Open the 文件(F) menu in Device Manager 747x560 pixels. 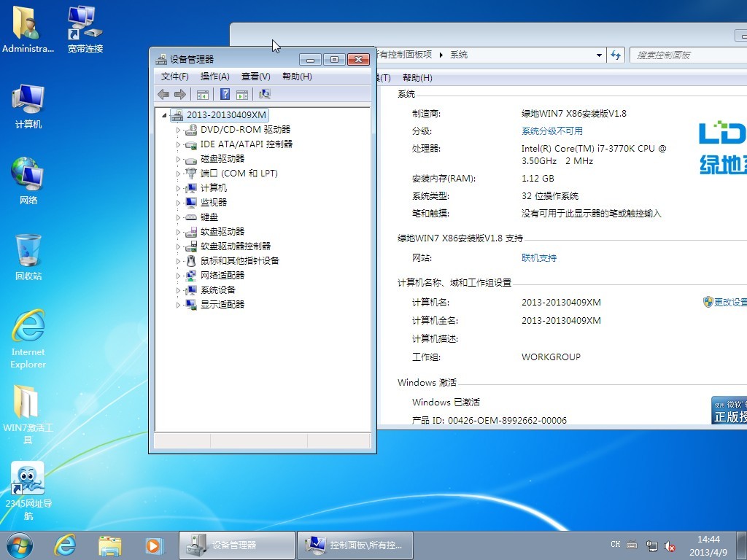[175, 77]
